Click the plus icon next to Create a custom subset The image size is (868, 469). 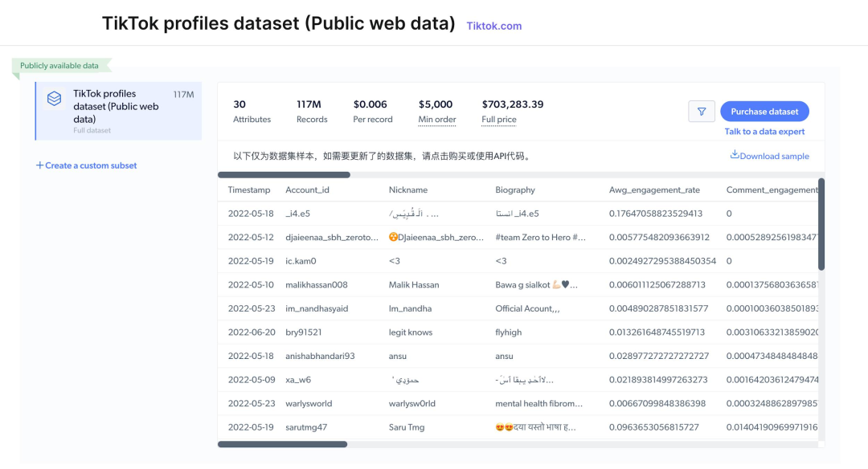(39, 165)
